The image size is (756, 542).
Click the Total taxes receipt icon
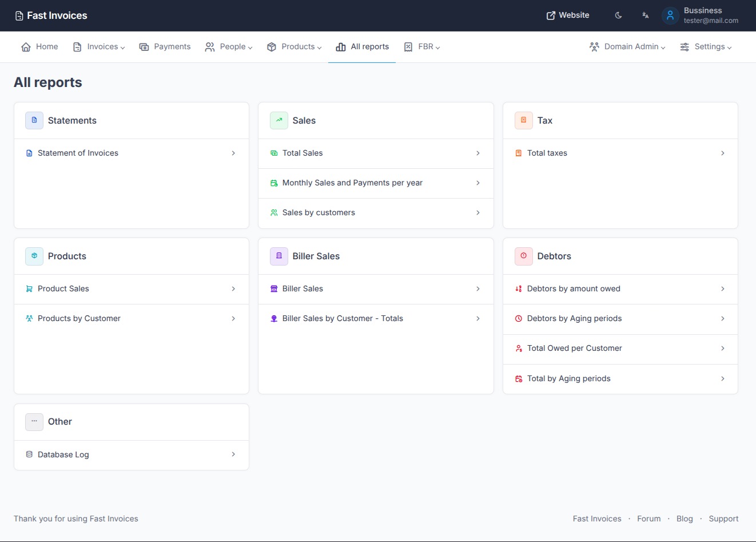point(519,153)
